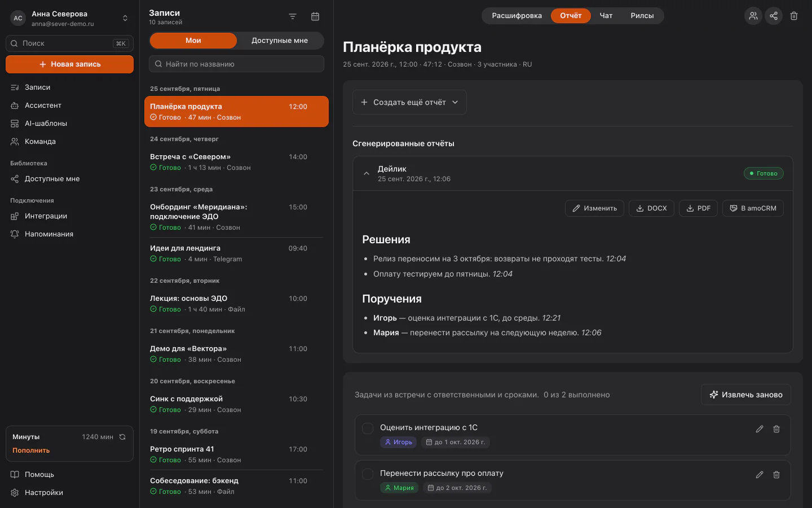This screenshot has height=508, width=812.
Task: Click deadline до 1 окт. 2026 г.
Action: tap(456, 443)
